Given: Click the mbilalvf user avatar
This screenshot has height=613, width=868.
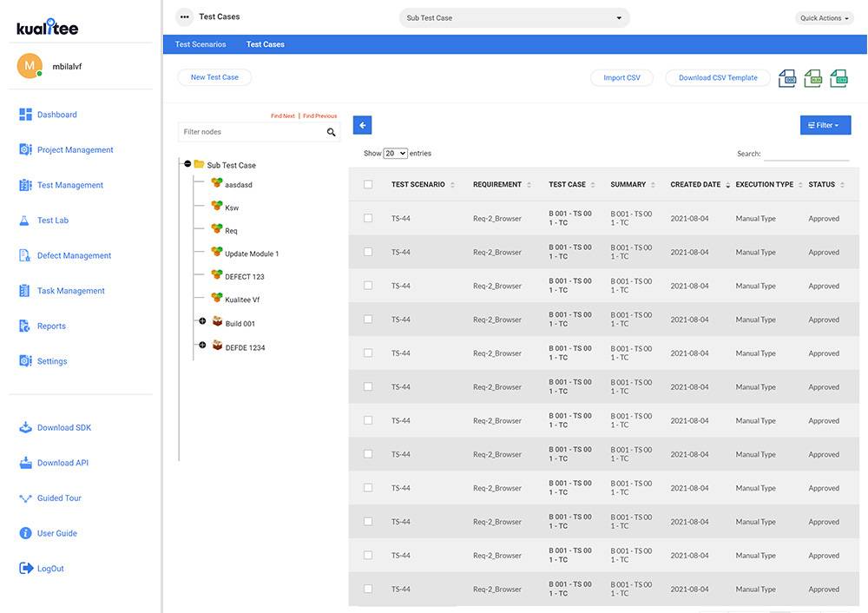Looking at the screenshot, I should pyautogui.click(x=30, y=66).
